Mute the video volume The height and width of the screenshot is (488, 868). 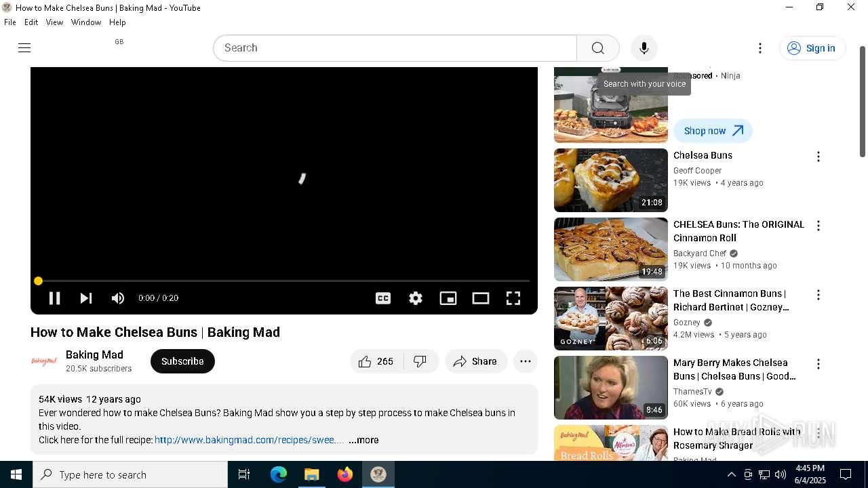118,298
